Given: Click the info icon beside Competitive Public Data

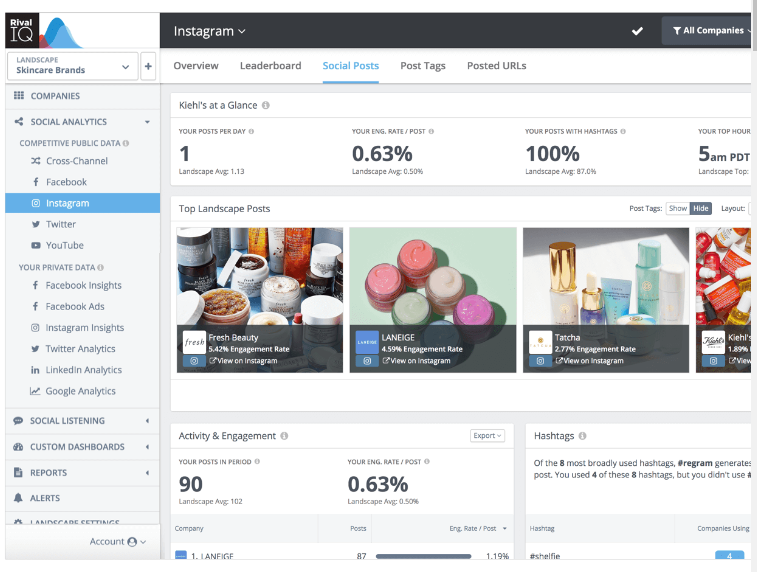Looking at the screenshot, I should [126, 143].
